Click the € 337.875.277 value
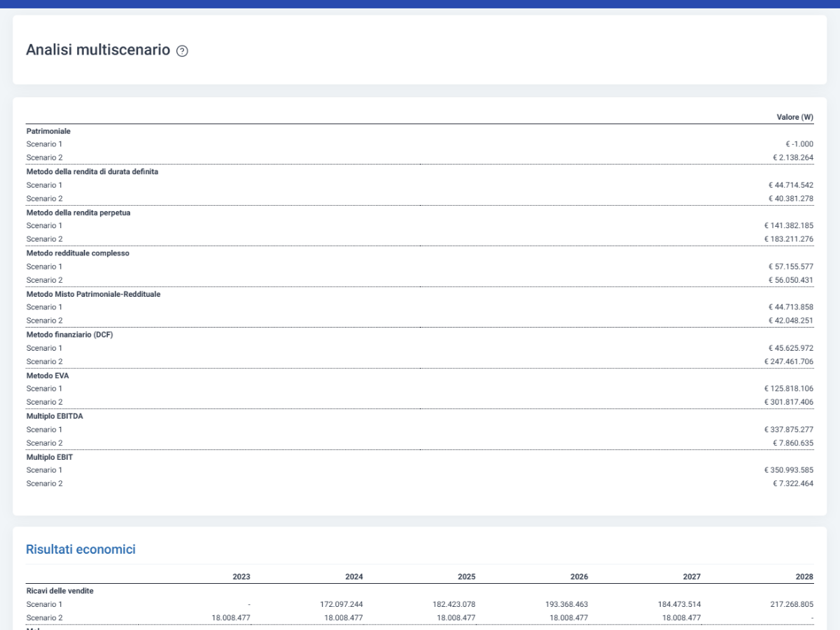 [789, 429]
